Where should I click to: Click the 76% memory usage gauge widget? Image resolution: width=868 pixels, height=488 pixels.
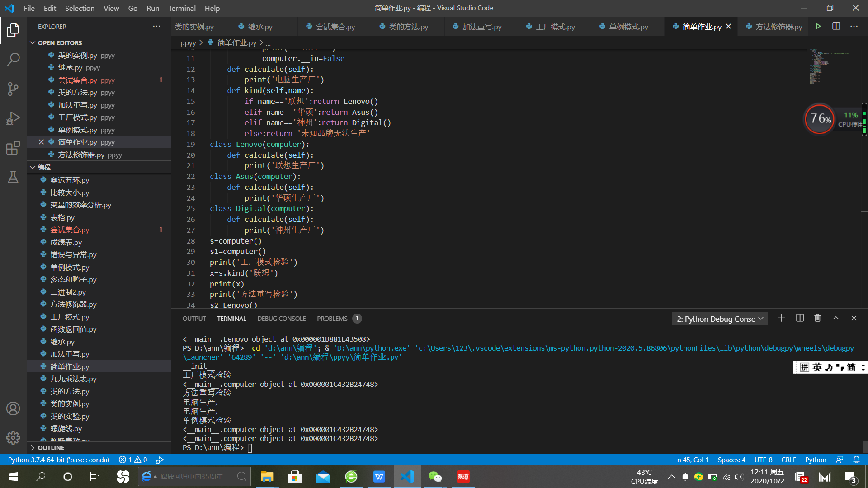click(x=819, y=119)
